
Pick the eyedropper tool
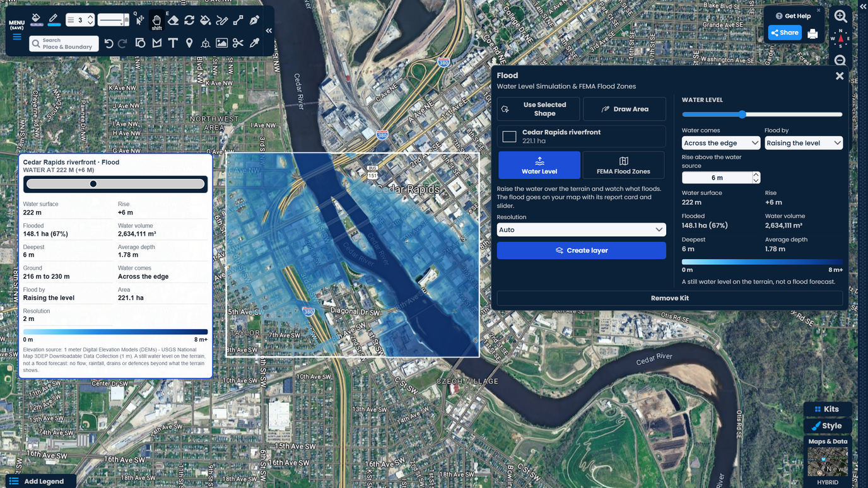(255, 43)
